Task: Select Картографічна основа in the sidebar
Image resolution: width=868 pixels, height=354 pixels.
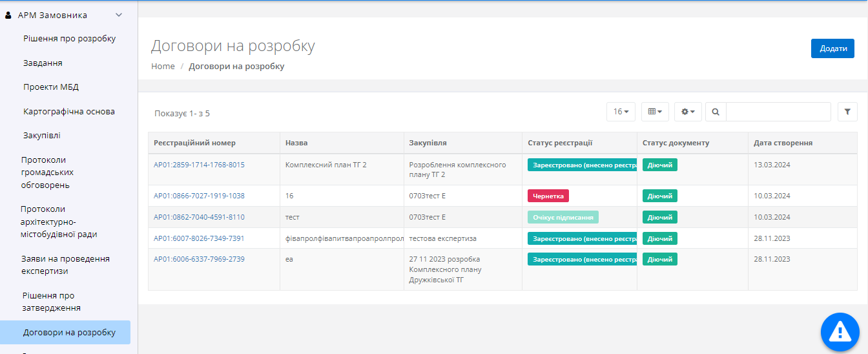Action: point(69,111)
